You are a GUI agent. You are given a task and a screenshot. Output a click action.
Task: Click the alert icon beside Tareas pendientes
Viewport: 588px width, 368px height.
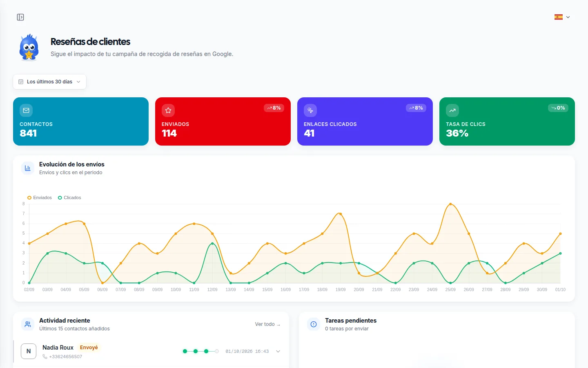click(314, 324)
